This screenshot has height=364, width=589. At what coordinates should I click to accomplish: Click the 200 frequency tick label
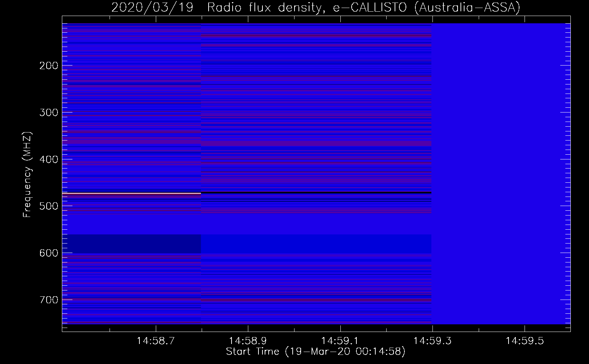click(x=49, y=66)
